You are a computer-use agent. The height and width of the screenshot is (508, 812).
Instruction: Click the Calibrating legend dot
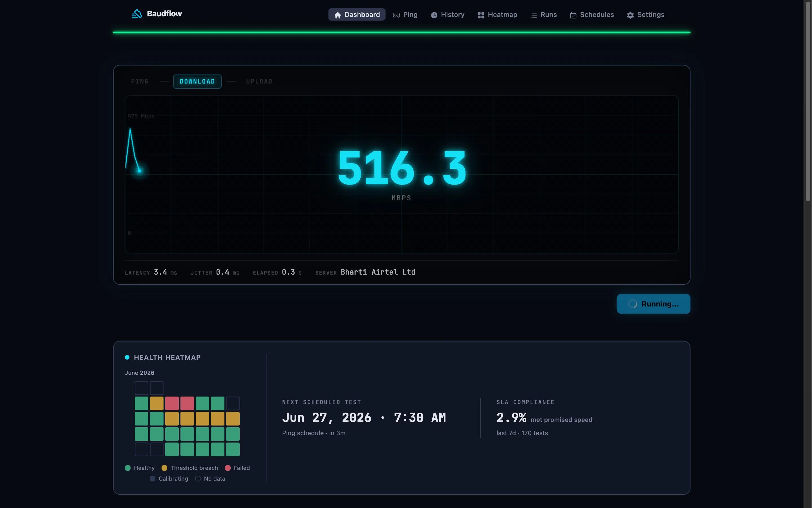(x=152, y=479)
